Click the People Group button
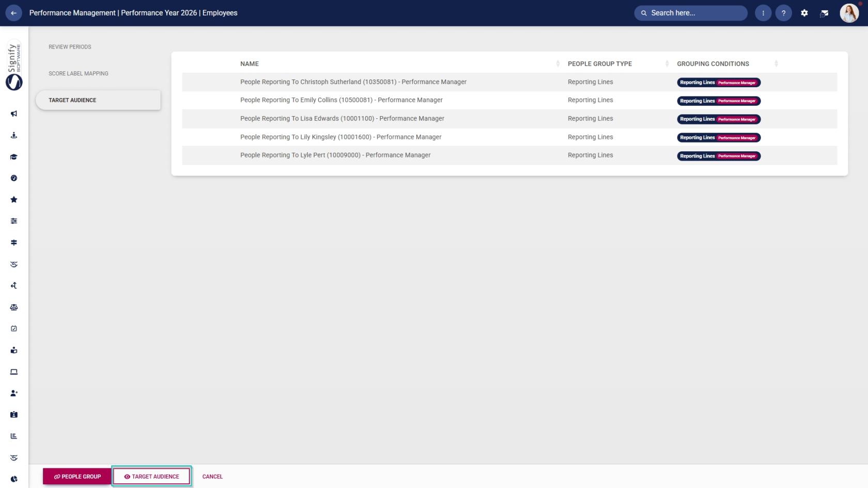 click(77, 477)
